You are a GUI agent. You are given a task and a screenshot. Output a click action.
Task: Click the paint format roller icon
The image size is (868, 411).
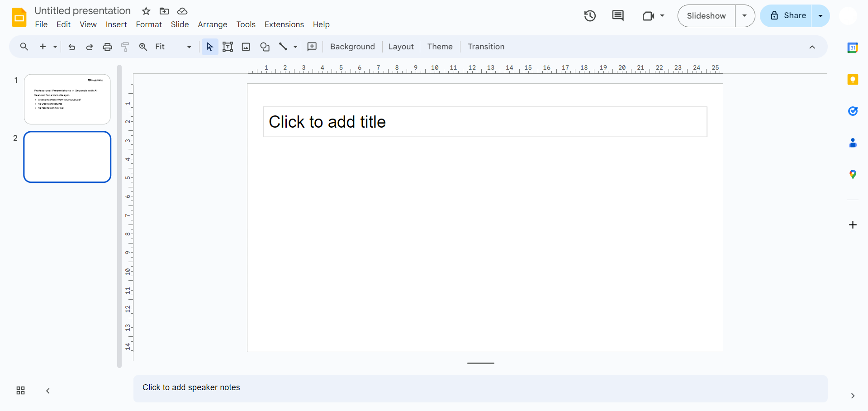coord(125,47)
